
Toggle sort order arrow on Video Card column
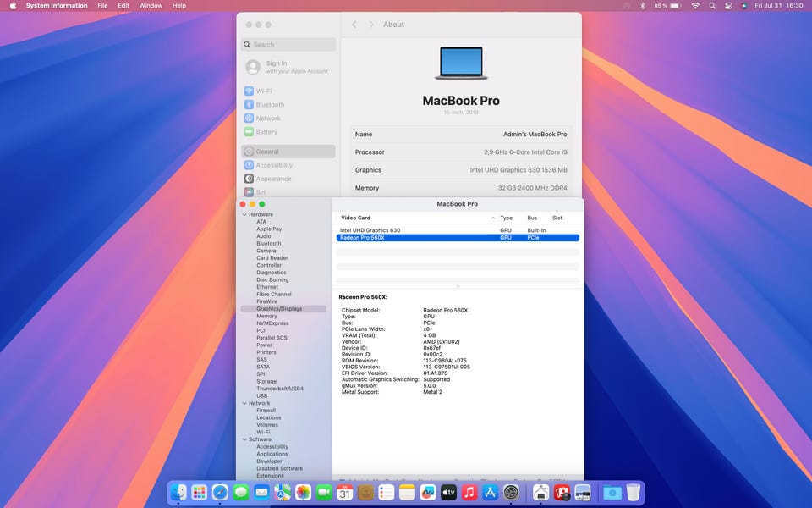point(493,218)
